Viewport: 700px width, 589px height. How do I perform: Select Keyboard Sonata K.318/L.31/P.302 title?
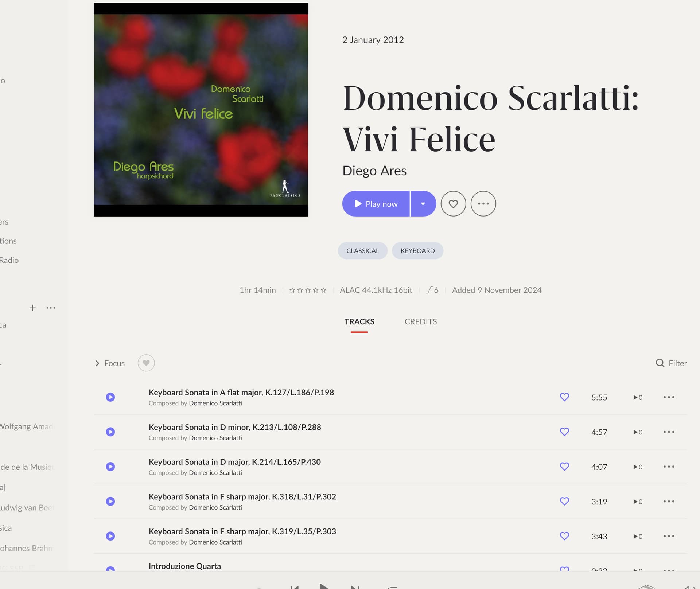click(x=242, y=496)
